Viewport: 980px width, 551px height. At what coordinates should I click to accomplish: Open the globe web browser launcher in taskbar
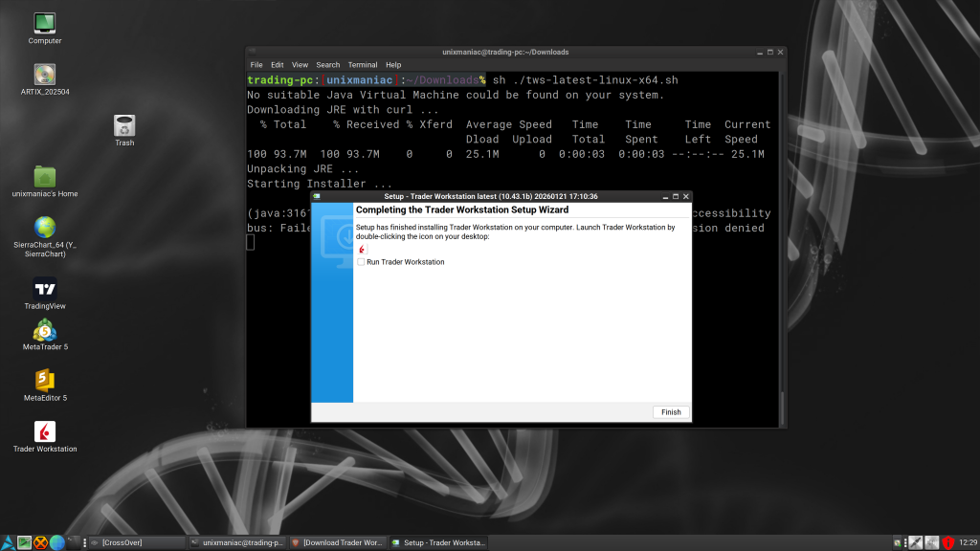[x=58, y=541]
